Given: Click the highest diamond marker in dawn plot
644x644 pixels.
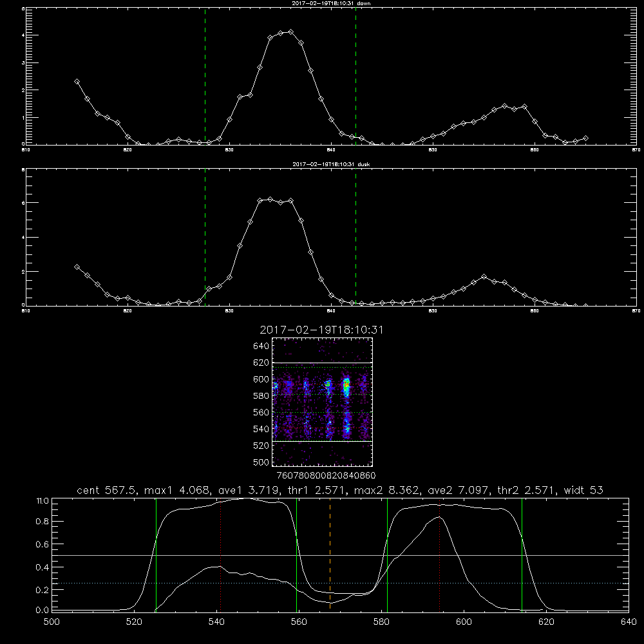Looking at the screenshot, I should pyautogui.click(x=291, y=32).
